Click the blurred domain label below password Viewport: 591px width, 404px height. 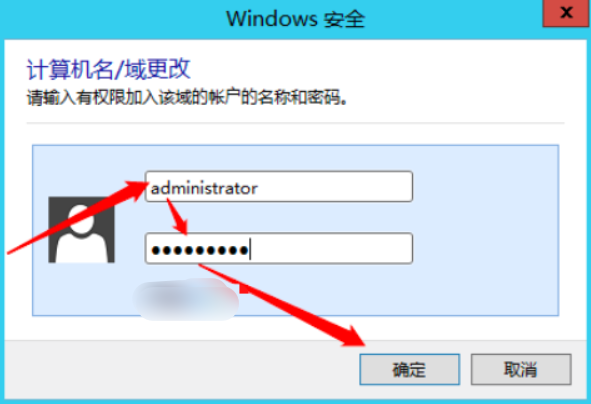(186, 300)
